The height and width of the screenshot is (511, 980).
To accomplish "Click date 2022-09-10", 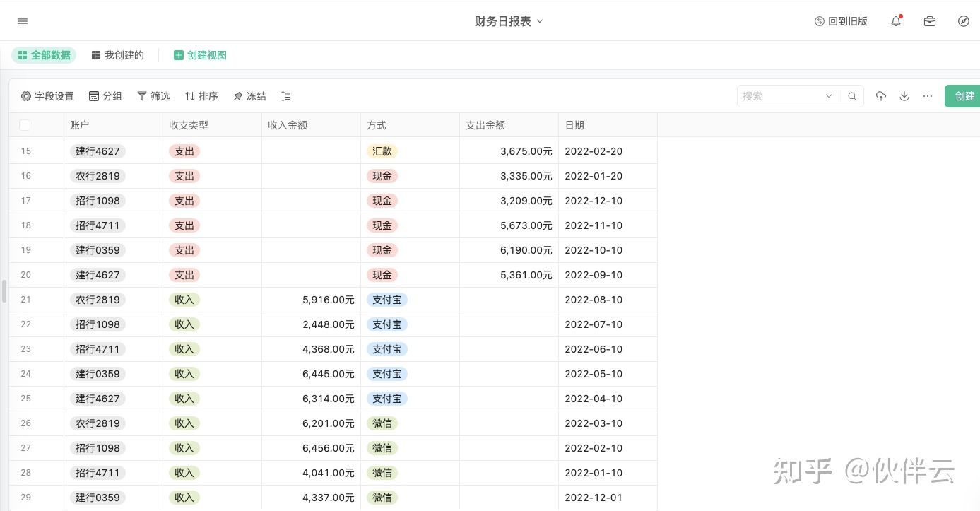I will 594,275.
